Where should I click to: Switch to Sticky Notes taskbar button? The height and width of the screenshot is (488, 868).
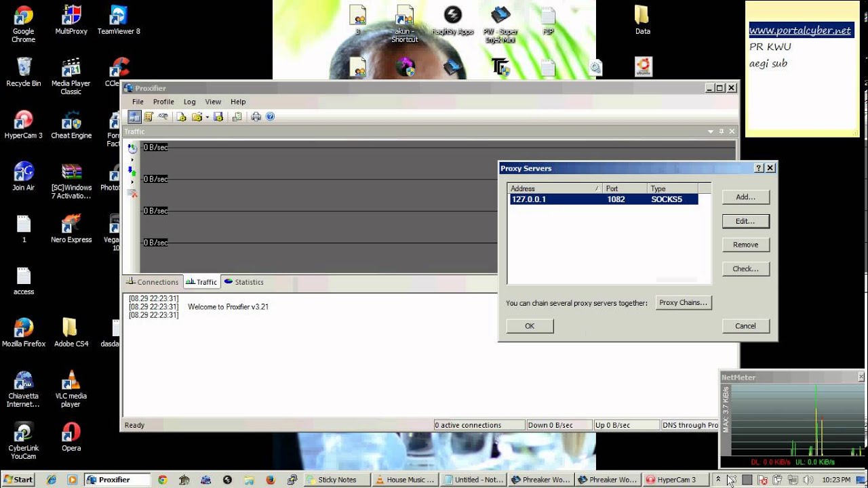point(337,480)
